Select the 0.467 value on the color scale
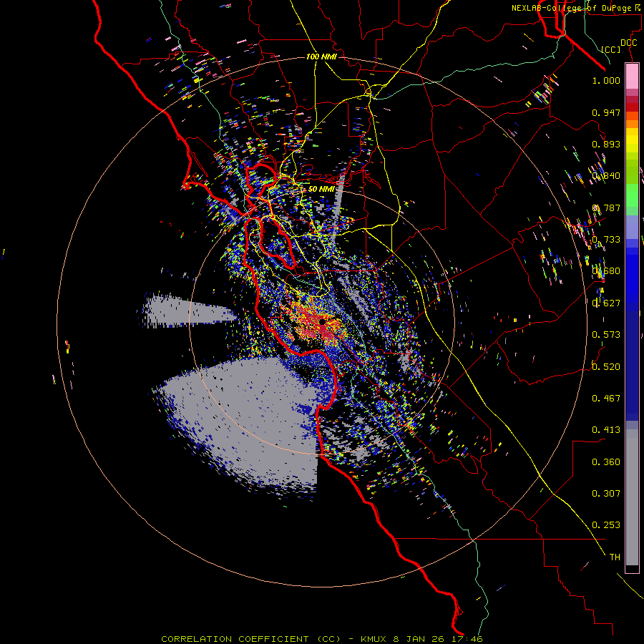The height and width of the screenshot is (644, 644). tap(606, 398)
